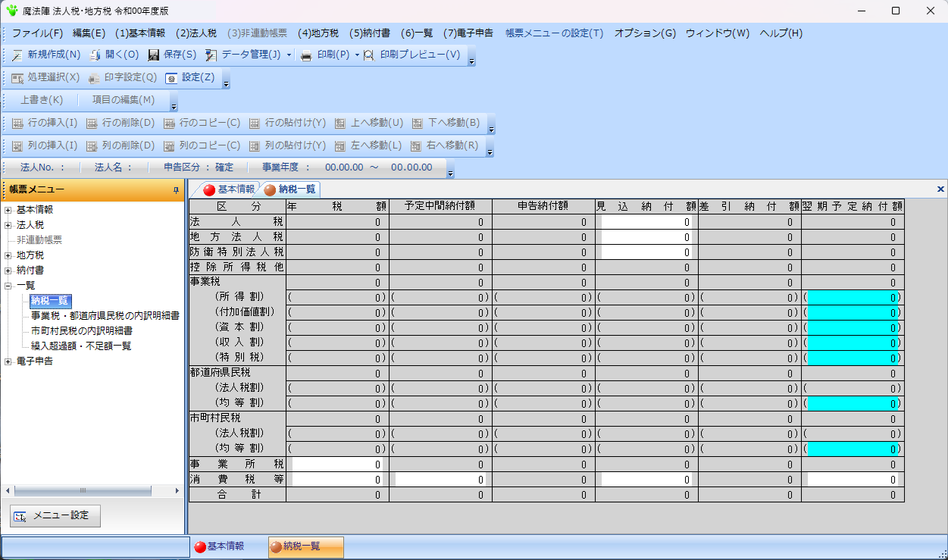Image resolution: width=948 pixels, height=560 pixels.
Task: Click the pin icon on 帳票メニュー panel
Action: coord(176,190)
